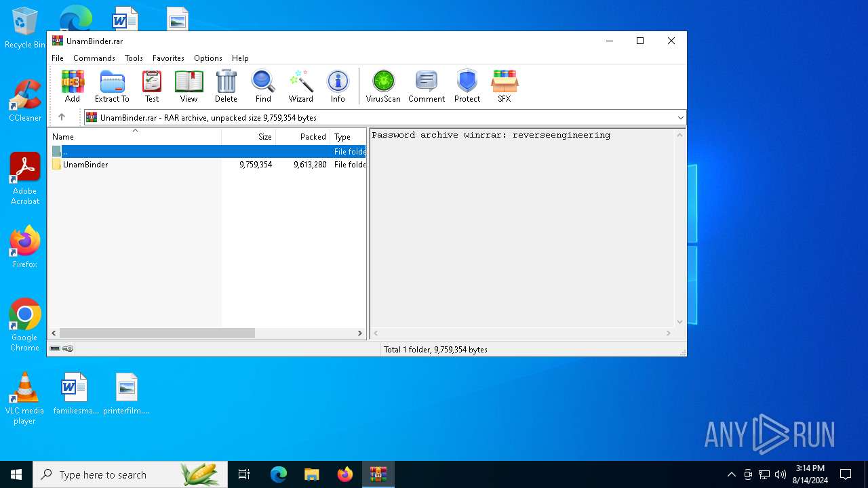The image size is (868, 488).
Task: Open VLC media player shortcut
Action: click(24, 399)
